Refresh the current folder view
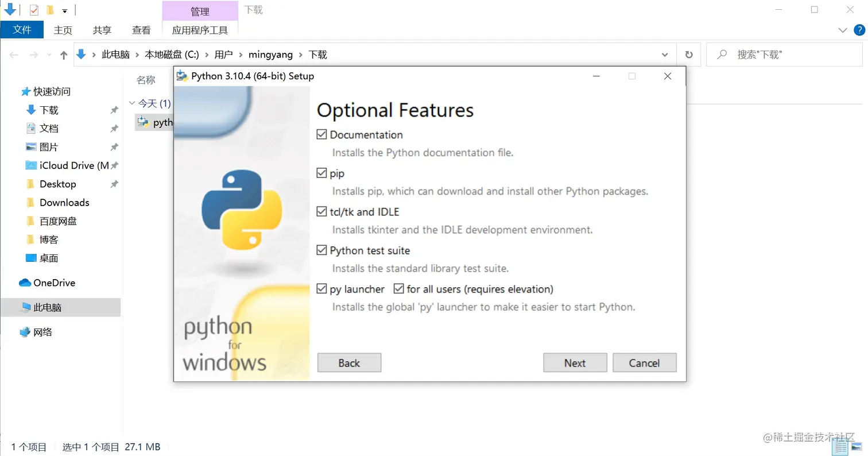This screenshot has height=456, width=868. 689,55
